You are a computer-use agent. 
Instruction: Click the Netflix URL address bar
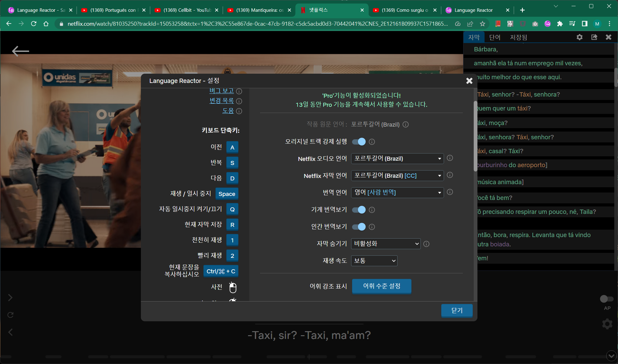(x=258, y=24)
